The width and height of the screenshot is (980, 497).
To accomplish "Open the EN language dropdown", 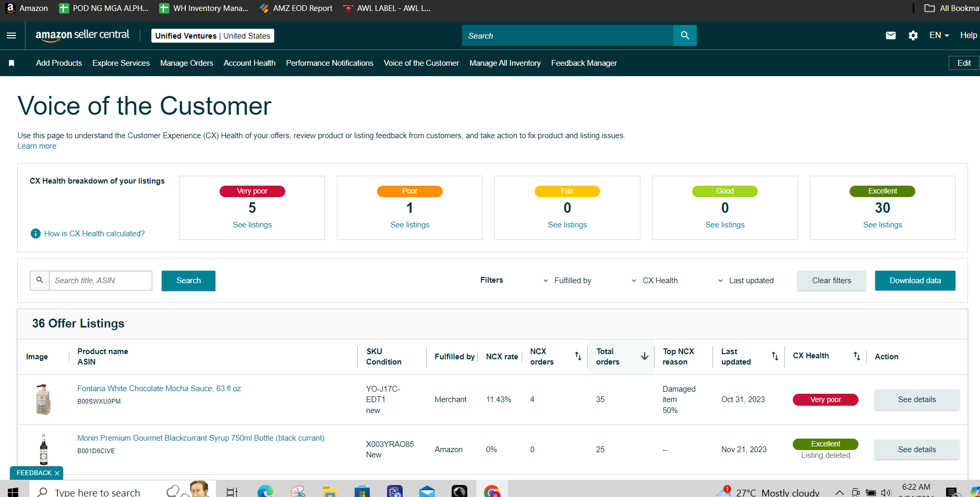I will [939, 35].
